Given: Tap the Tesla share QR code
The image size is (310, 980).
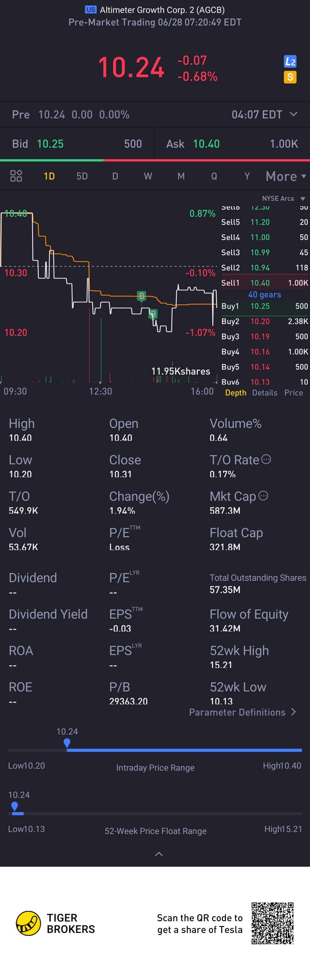Looking at the screenshot, I should pos(272,923).
